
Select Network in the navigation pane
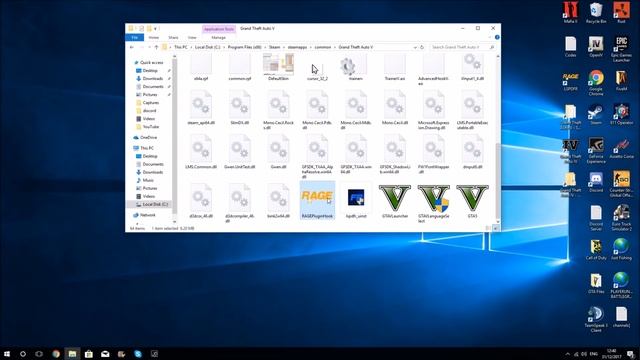click(147, 215)
